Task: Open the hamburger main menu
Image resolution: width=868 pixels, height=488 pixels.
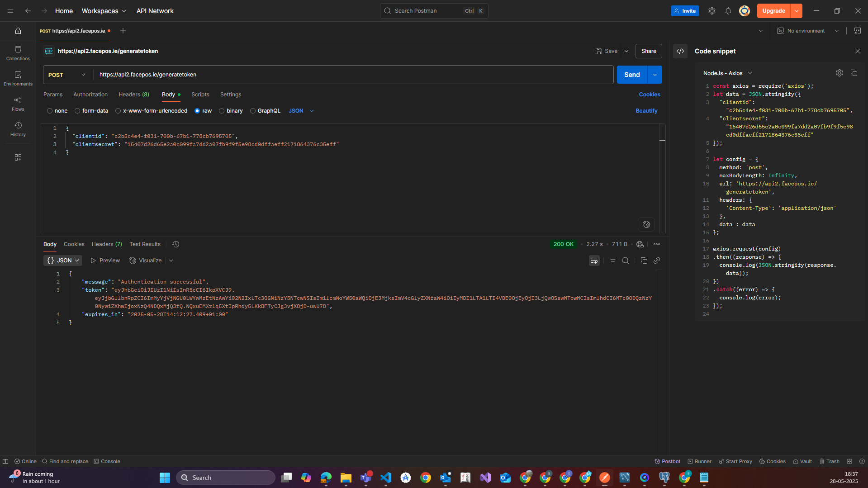Action: [x=10, y=11]
